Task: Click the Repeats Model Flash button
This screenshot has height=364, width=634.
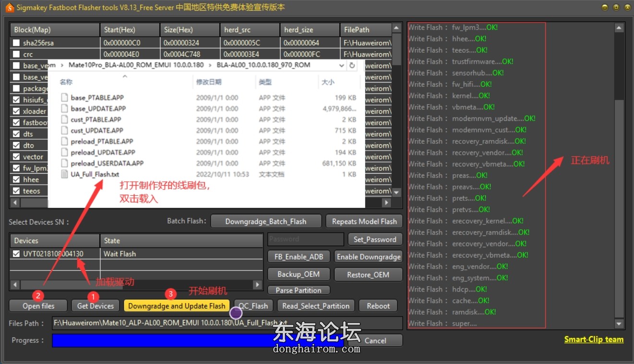Action: point(364,222)
